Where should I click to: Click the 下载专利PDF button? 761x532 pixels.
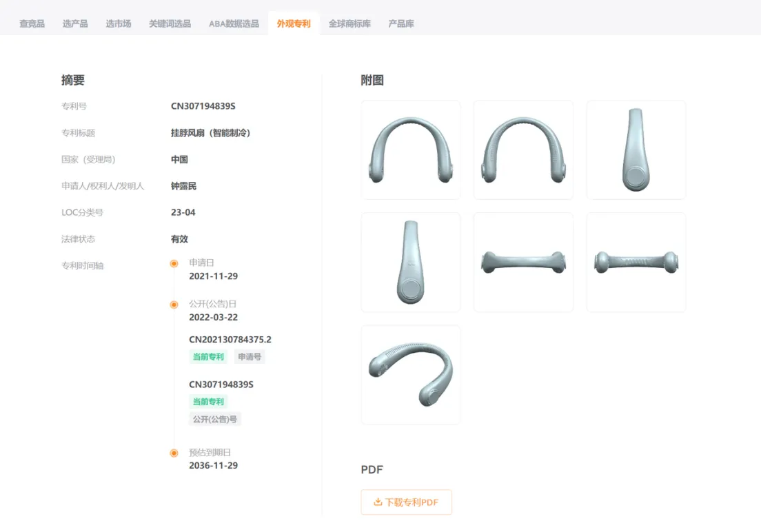coord(407,502)
